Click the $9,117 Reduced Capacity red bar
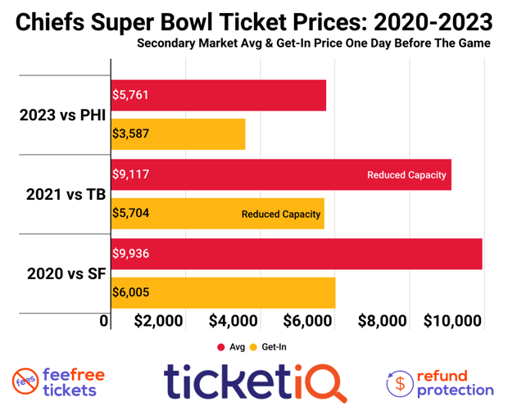 281,174
